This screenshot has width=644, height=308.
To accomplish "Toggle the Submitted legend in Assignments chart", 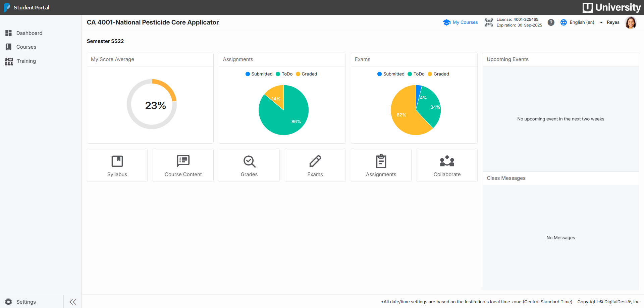I will click(259, 74).
